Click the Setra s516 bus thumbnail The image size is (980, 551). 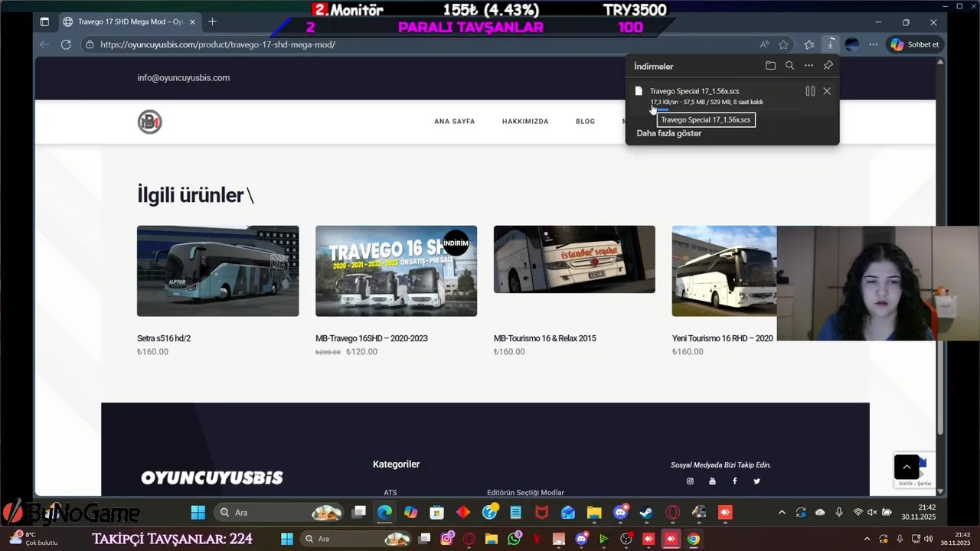pyautogui.click(x=218, y=271)
